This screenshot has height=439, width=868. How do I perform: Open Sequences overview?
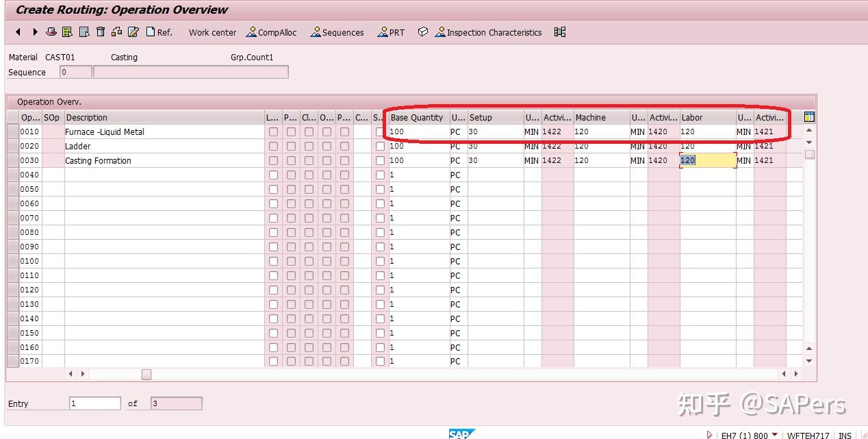[337, 32]
